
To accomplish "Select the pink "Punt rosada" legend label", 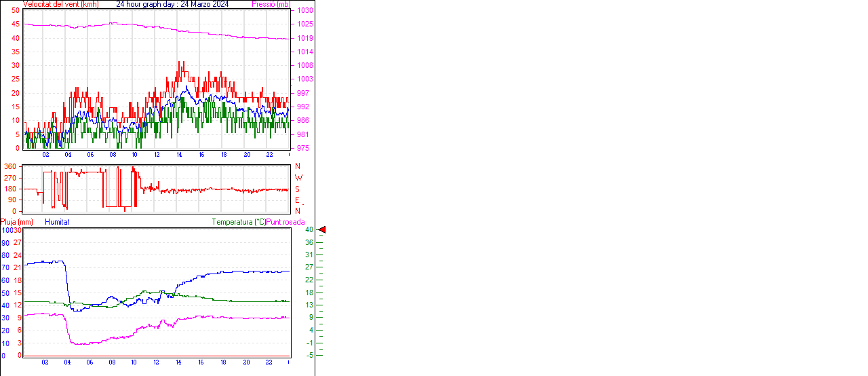I will [285, 222].
